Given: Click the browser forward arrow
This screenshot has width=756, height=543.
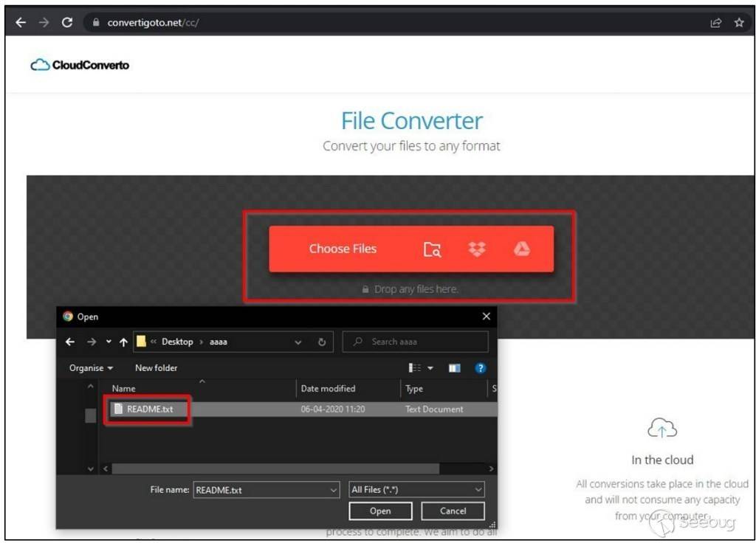Looking at the screenshot, I should pos(44,22).
